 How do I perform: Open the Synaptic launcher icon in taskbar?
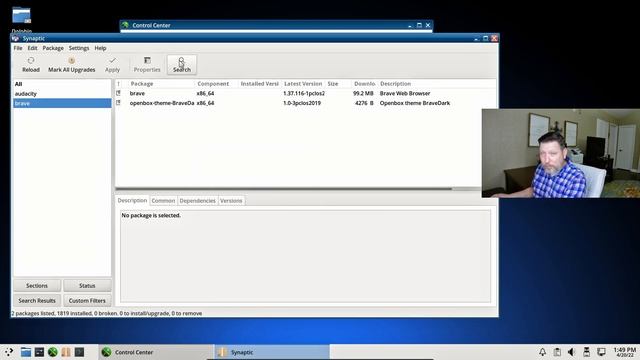[66, 352]
